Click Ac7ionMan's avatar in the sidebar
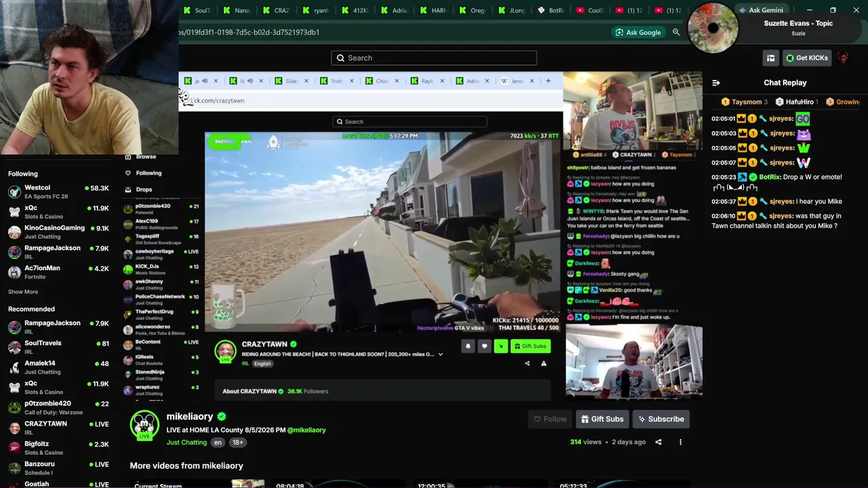 (14, 272)
